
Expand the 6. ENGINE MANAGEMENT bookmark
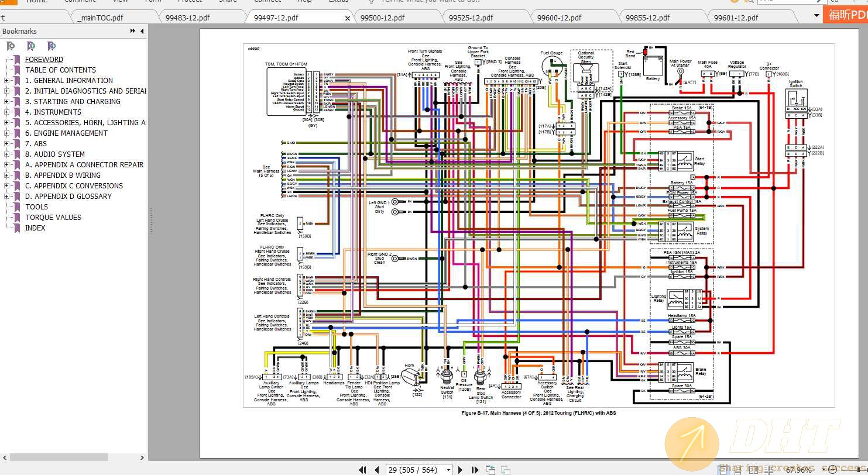(x=6, y=133)
